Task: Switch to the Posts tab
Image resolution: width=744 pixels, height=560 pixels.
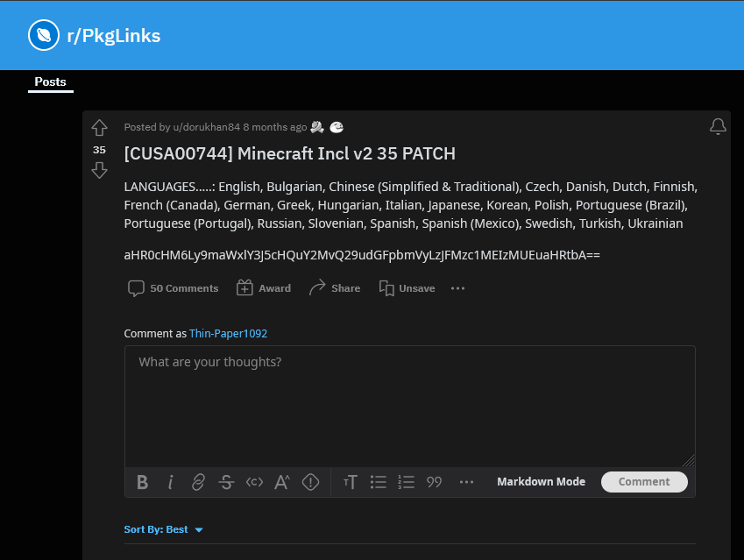Action: click(50, 82)
